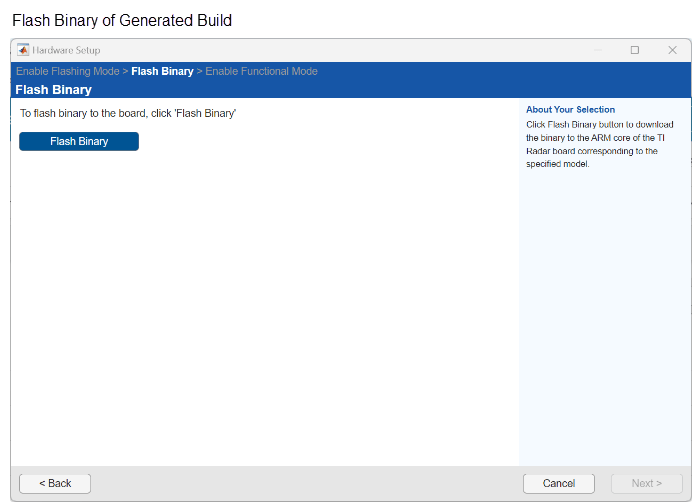This screenshot has width=694, height=503.
Task: Click the 'About Your Selection' heading
Action: click(x=570, y=110)
